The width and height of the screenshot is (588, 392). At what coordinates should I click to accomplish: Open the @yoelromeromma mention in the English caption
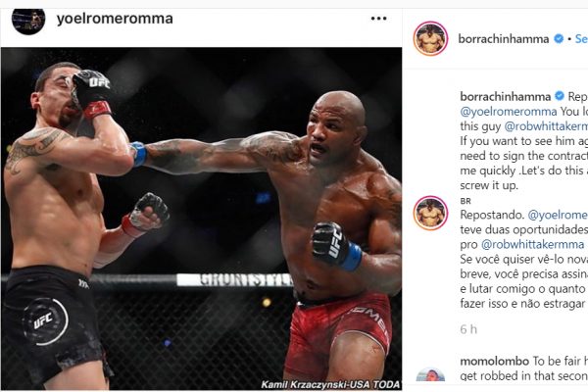tap(509, 112)
